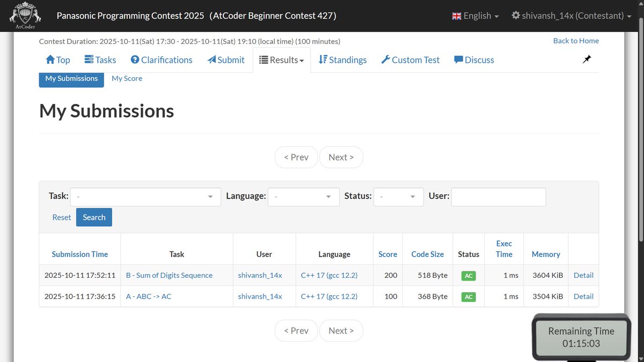Click the 3504 KiB memory cell
This screenshot has width=644, height=362.
point(548,296)
